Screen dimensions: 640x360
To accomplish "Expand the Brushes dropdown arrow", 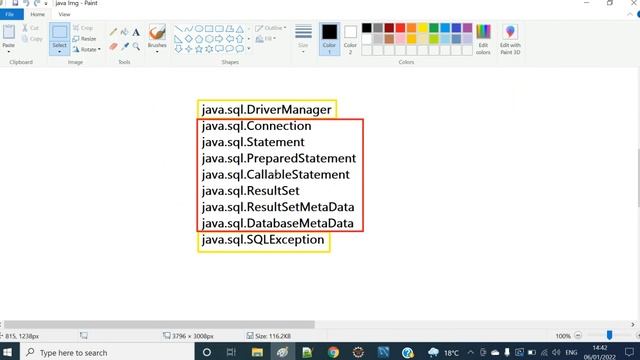I will coord(157,52).
